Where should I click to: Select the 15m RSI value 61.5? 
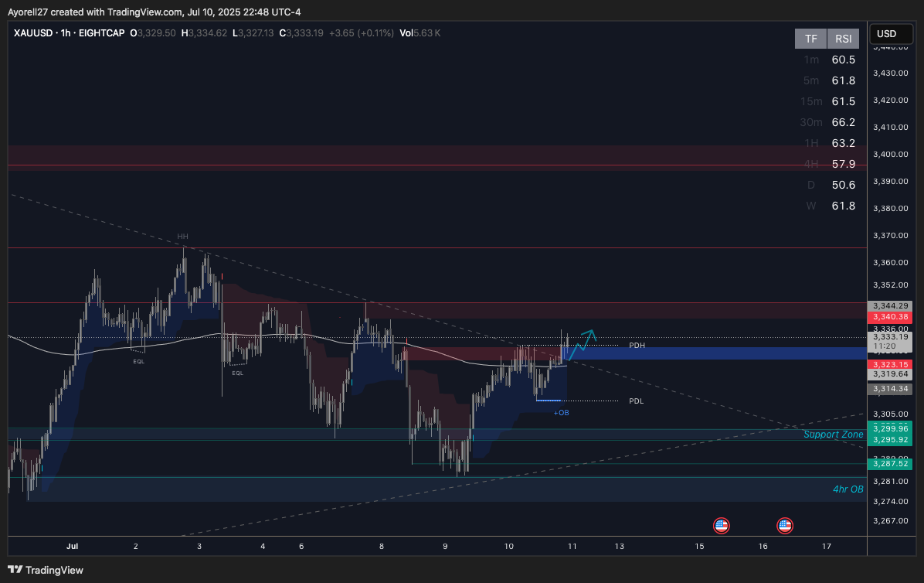[844, 101]
